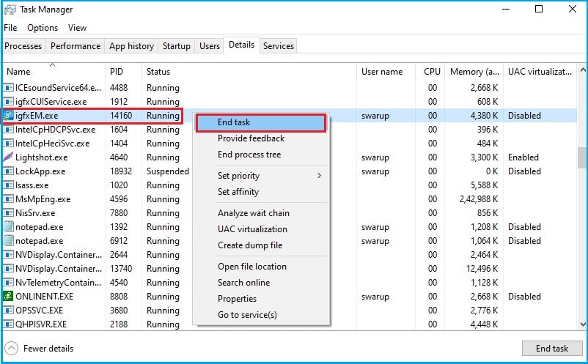Maximize the Task Manager window

click(539, 9)
